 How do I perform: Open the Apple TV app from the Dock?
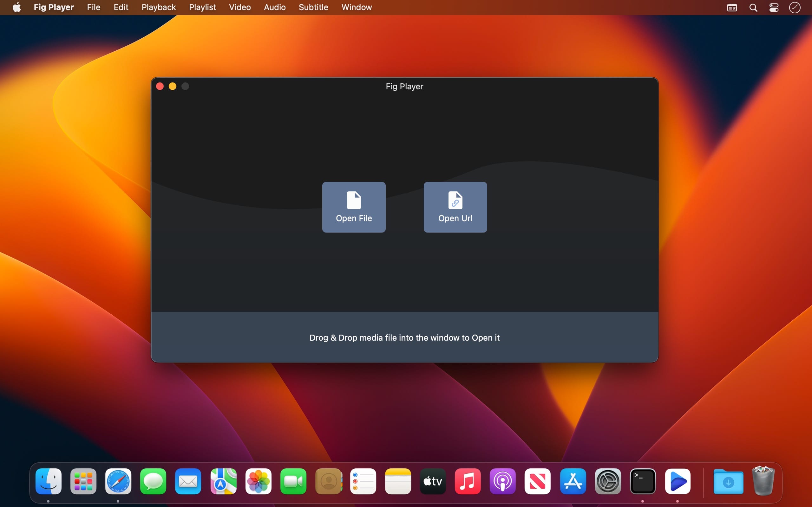tap(432, 481)
